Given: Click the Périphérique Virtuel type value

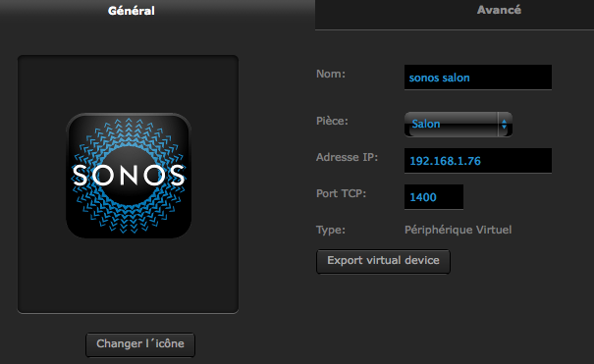Looking at the screenshot, I should pos(458,230).
